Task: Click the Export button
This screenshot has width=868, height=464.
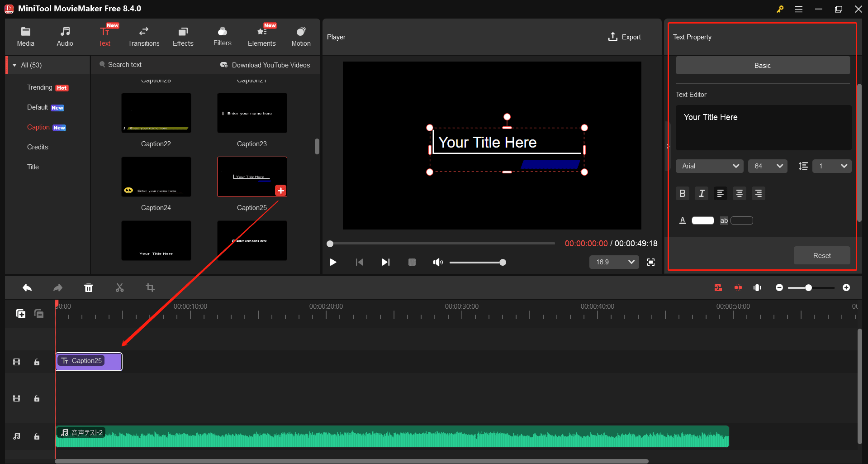Action: tap(624, 37)
